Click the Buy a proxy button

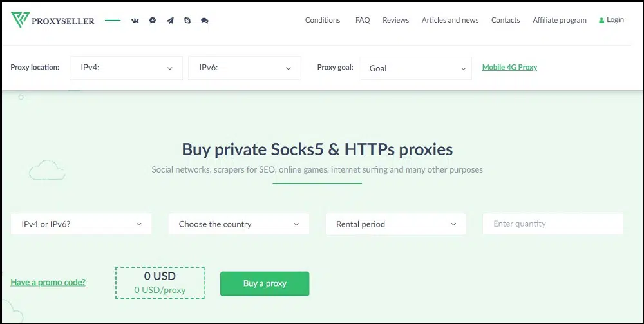[265, 283]
